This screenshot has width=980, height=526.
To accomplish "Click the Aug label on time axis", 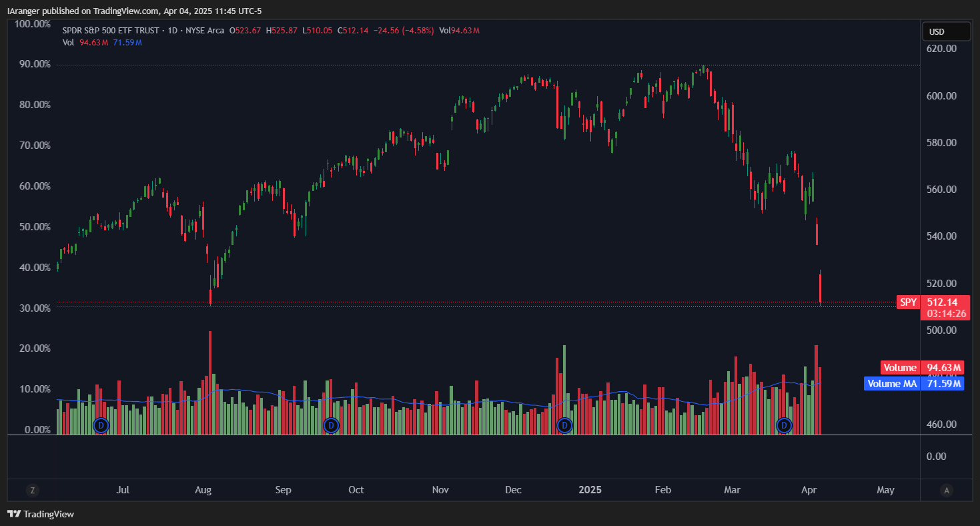I will point(203,490).
